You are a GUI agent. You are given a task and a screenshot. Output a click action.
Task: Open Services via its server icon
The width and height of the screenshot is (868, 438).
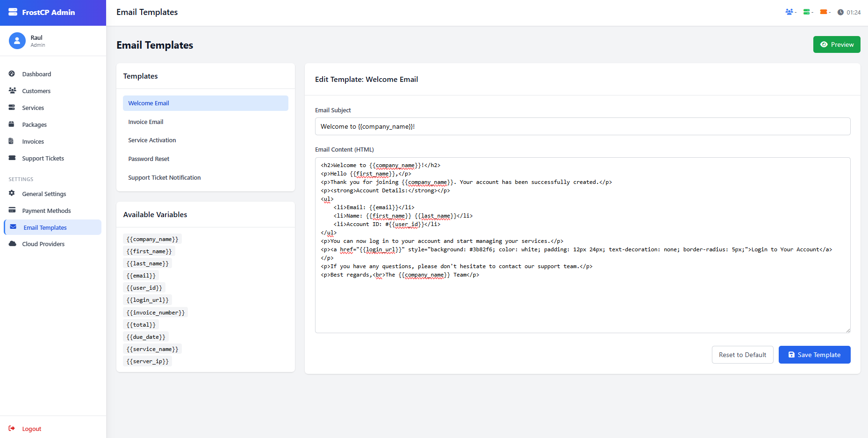tap(12, 108)
